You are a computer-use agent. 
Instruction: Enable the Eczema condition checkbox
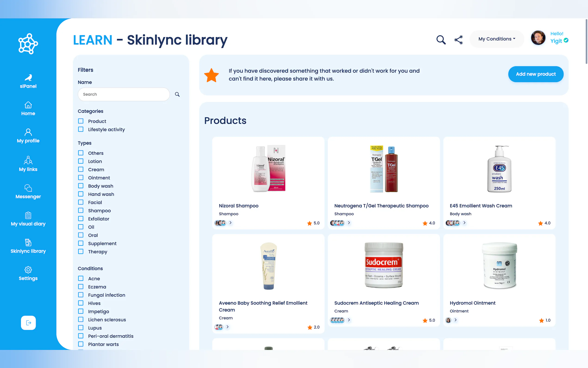tap(81, 286)
